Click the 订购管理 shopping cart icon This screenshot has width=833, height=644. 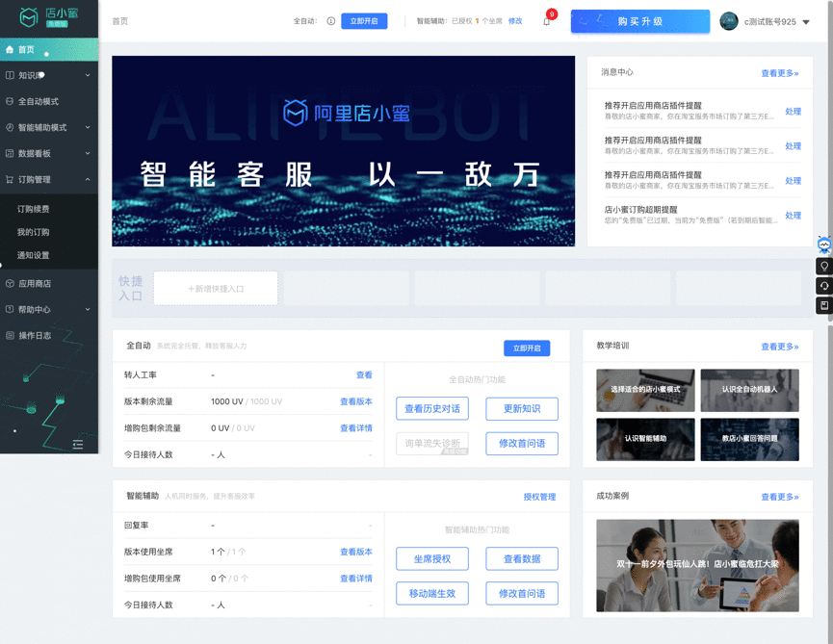click(x=10, y=179)
